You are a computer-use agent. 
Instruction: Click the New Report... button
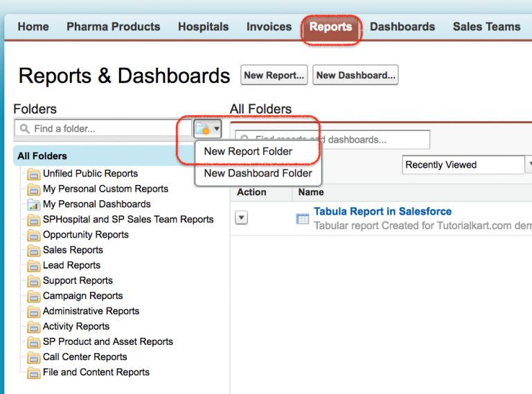click(274, 75)
